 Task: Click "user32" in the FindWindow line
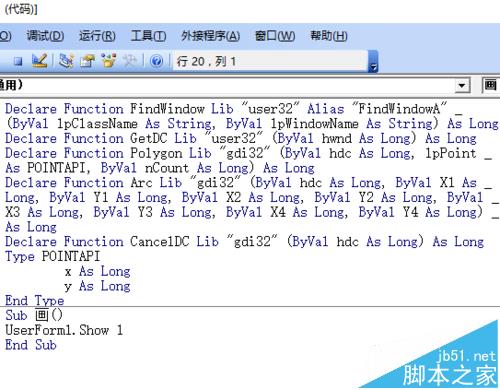270,109
